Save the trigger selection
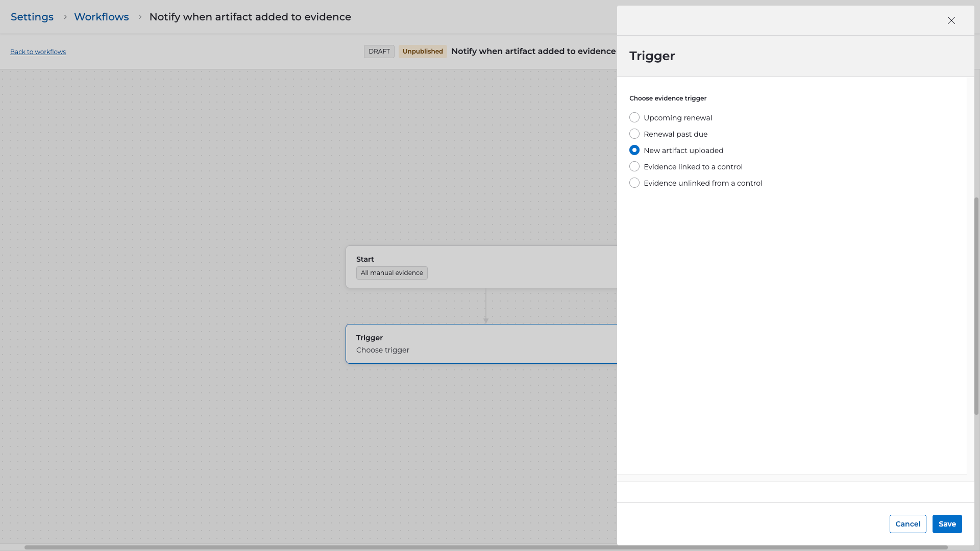 pos(947,524)
